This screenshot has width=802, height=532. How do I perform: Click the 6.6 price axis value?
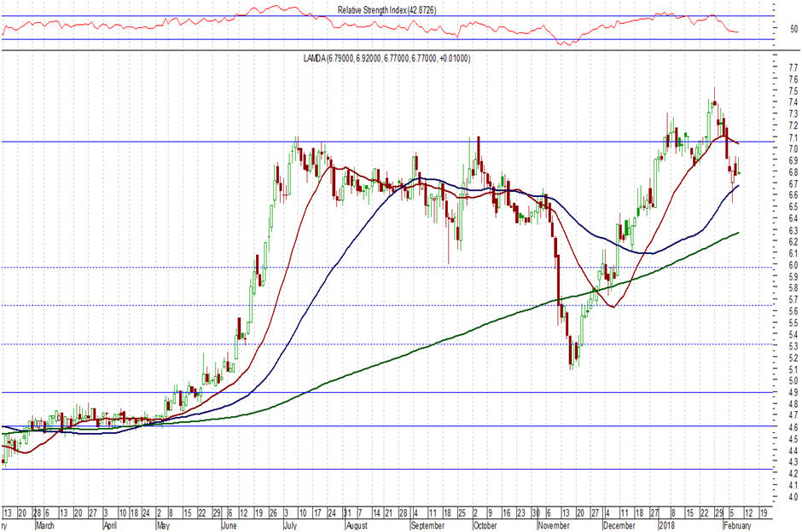793,195
